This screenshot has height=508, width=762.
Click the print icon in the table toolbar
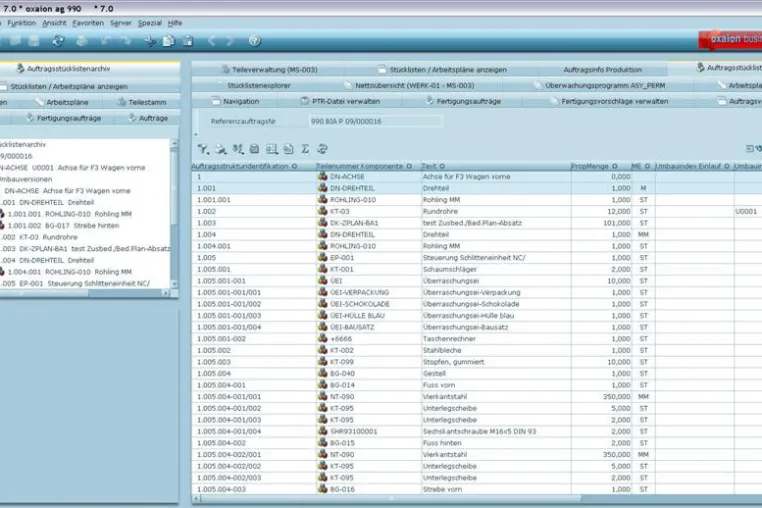221,149
